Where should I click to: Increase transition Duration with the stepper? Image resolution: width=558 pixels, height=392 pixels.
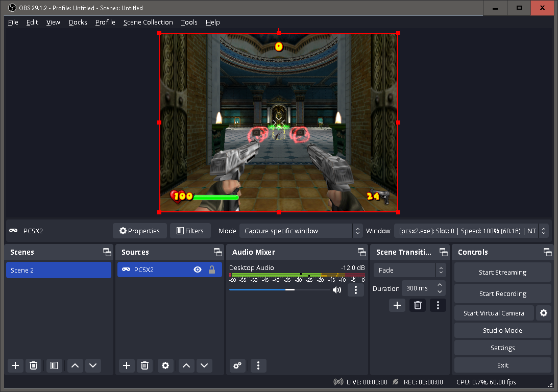point(440,285)
